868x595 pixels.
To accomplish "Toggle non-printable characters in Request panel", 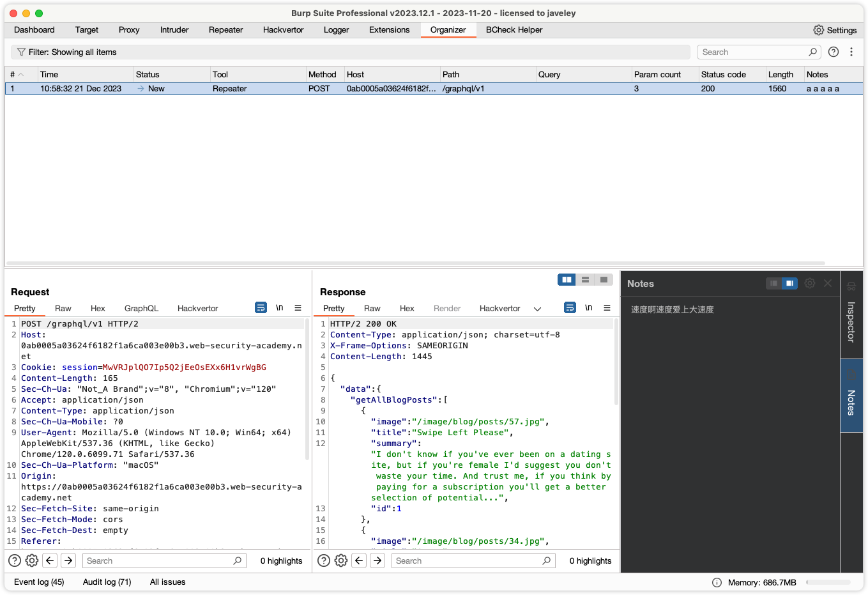I will 279,307.
